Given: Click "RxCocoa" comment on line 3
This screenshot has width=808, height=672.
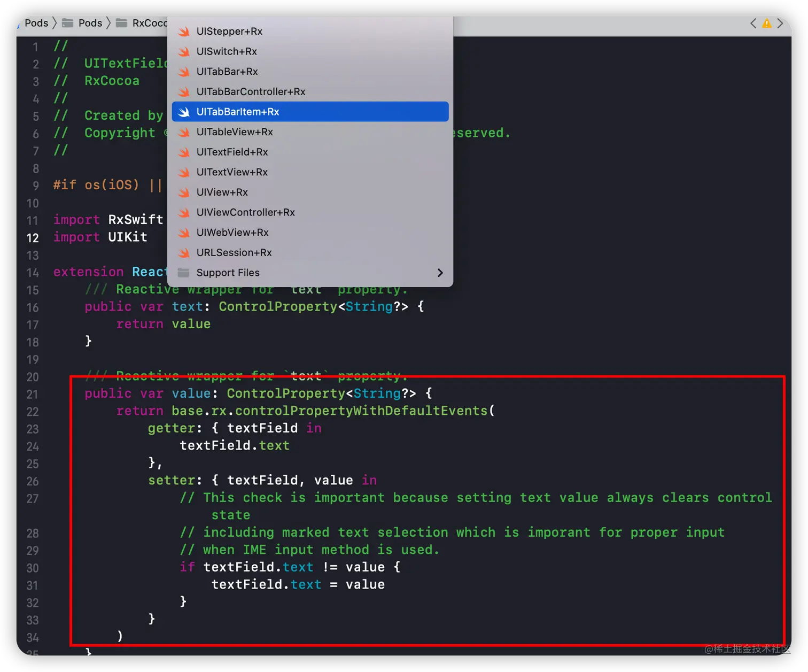Looking at the screenshot, I should 112,81.
